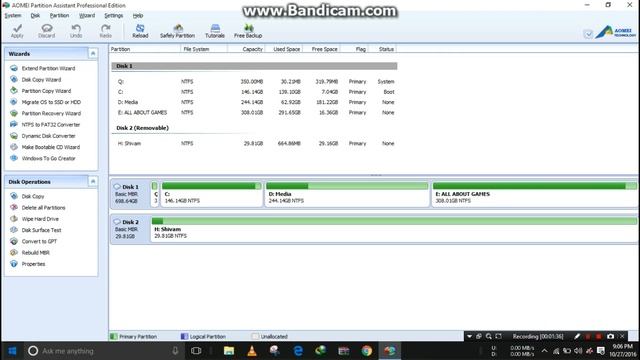
Task: Choose Delete all Partitions
Action: tap(43, 208)
